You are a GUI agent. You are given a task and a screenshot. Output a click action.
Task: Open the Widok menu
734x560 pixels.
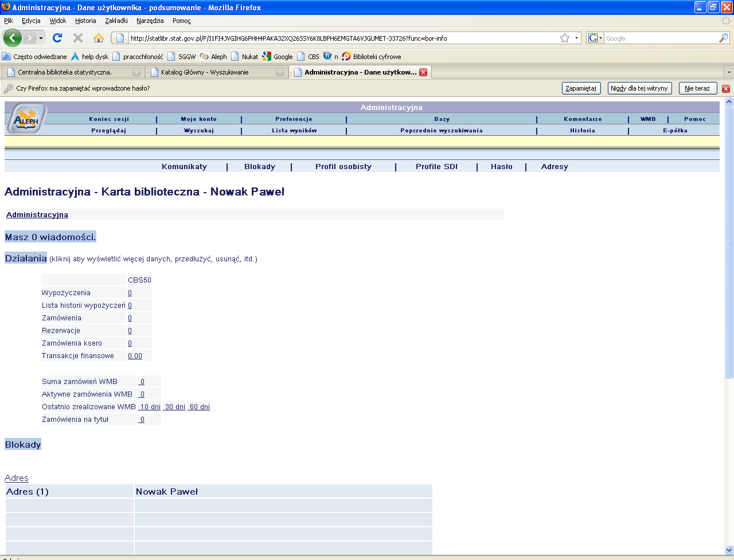tap(58, 21)
